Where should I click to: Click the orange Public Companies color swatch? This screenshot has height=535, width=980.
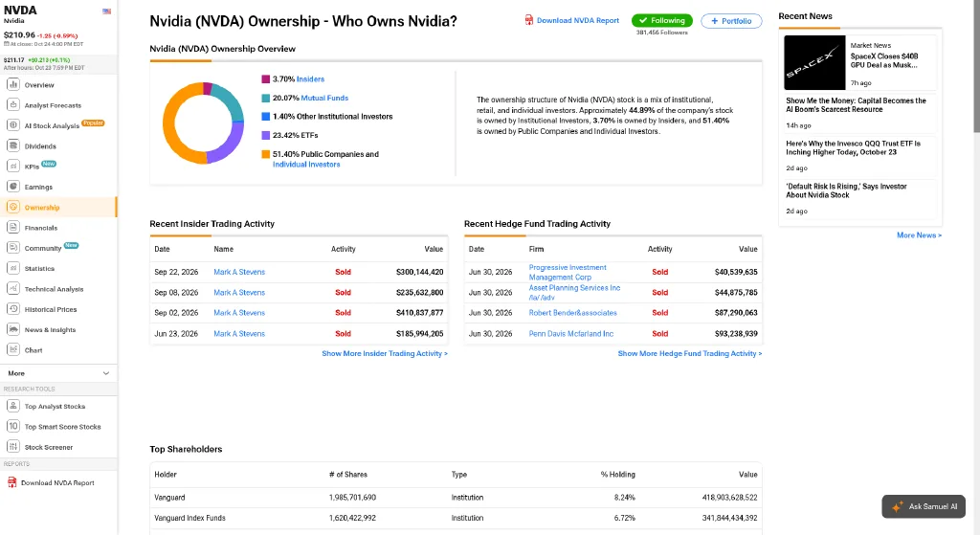tap(266, 154)
